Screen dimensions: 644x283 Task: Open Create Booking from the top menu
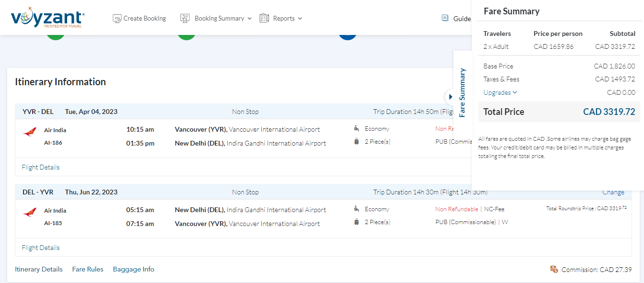[144, 19]
